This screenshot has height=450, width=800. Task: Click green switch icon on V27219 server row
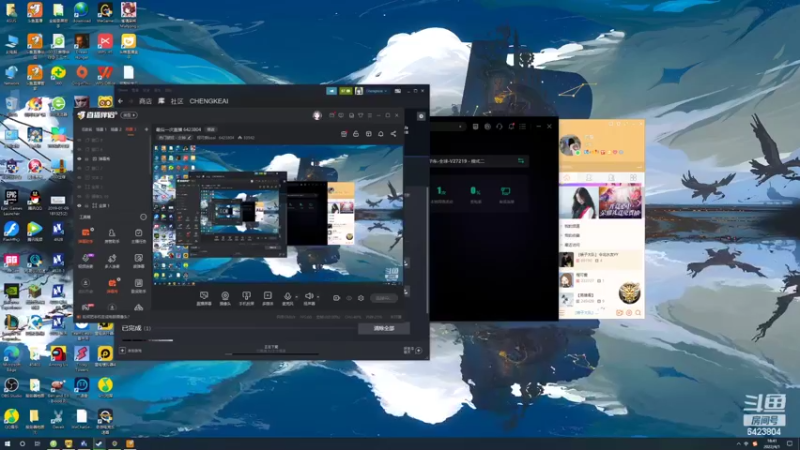tap(521, 161)
